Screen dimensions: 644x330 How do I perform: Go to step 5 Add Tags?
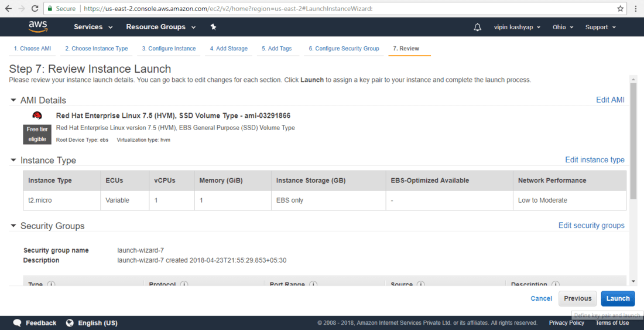pos(277,49)
